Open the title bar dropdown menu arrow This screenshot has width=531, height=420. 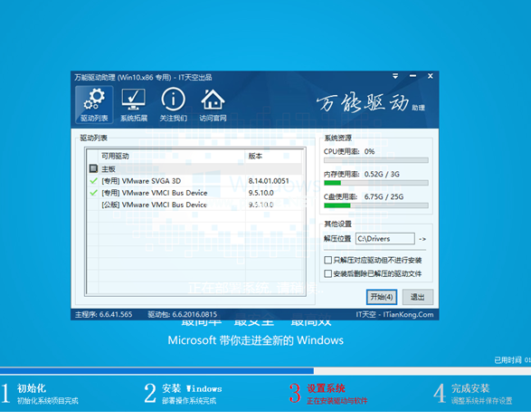tap(395, 76)
